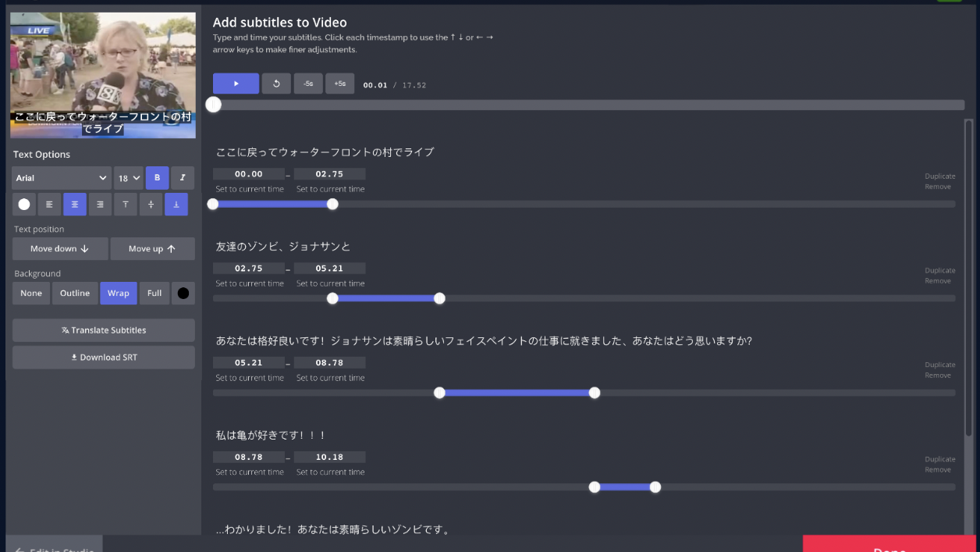Open the Arial font dropdown
The height and width of the screenshot is (552, 980).
tap(61, 178)
